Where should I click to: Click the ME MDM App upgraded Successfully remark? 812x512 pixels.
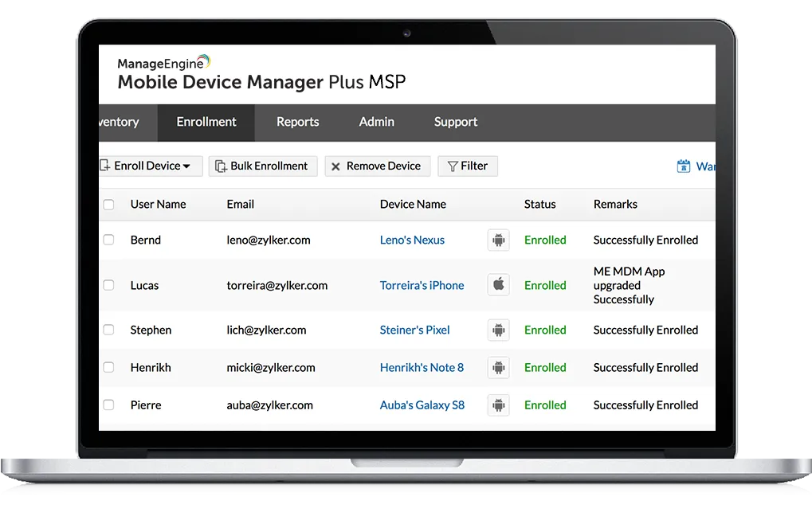pyautogui.click(x=630, y=286)
